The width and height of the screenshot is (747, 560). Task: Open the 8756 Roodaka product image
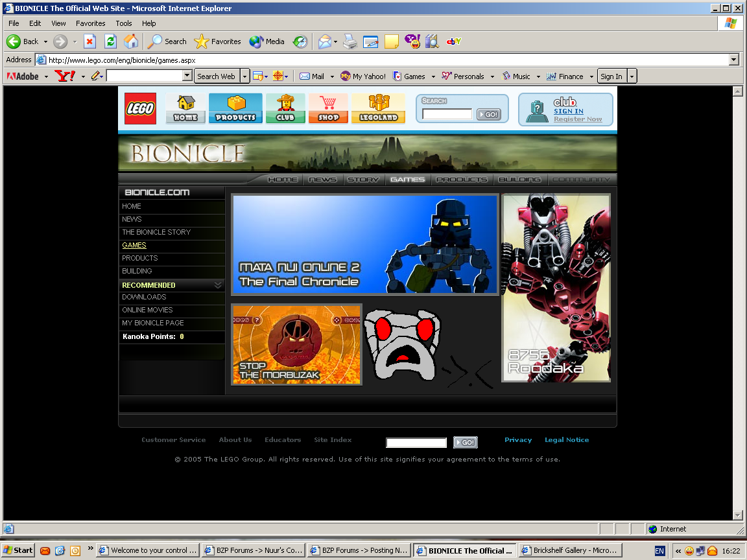pos(556,288)
